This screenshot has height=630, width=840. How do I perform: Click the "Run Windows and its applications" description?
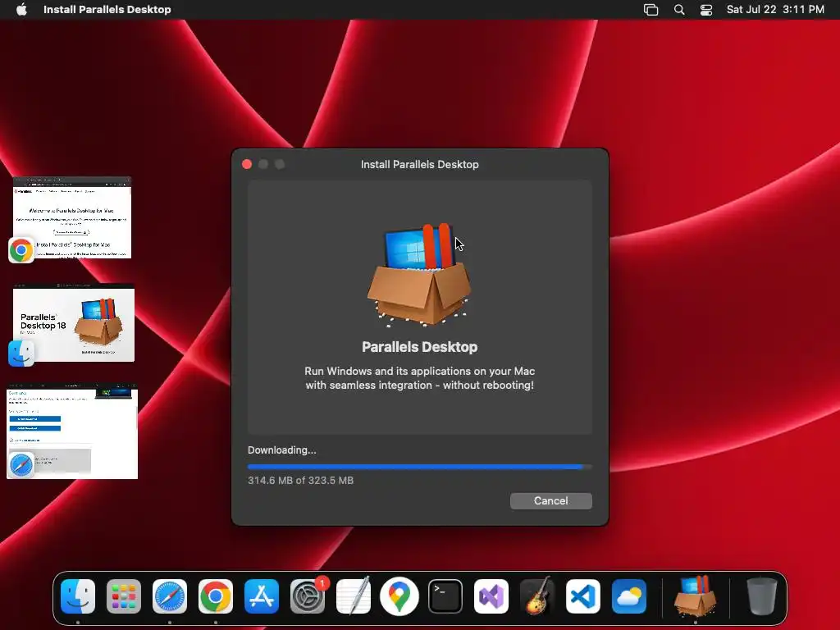pyautogui.click(x=419, y=378)
